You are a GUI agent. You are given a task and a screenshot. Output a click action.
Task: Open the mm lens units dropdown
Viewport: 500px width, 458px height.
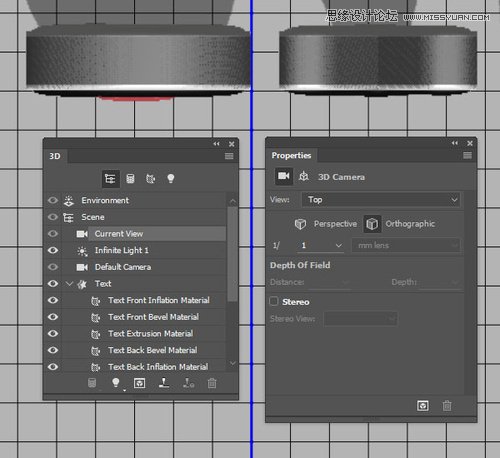(x=406, y=245)
